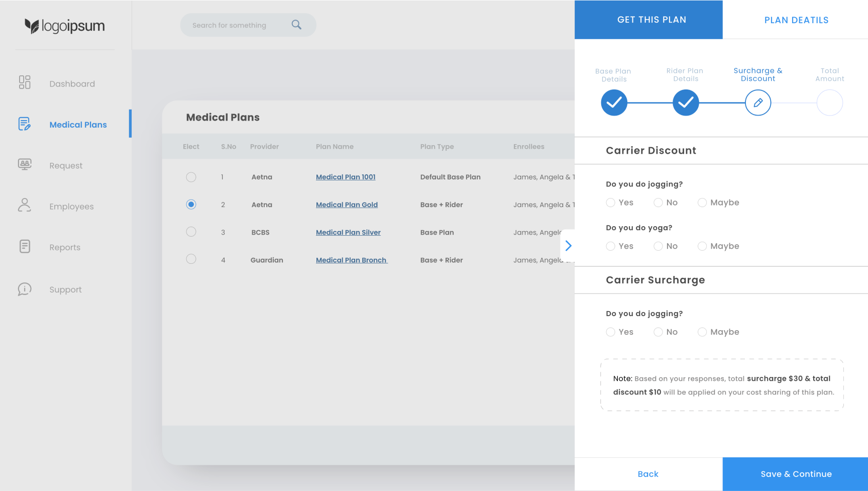
Task: Open the Medical Plan Silver link
Action: click(348, 232)
